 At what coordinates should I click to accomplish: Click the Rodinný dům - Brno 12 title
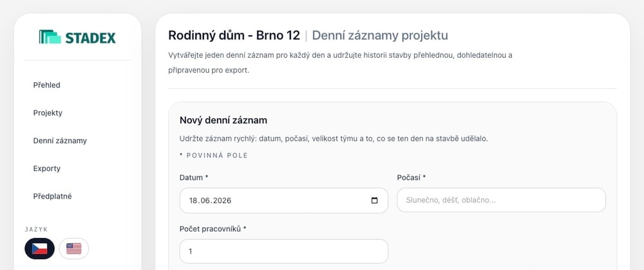[234, 35]
